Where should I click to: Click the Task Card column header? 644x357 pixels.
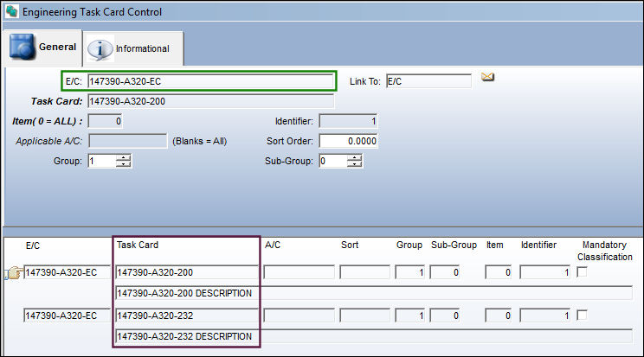tap(137, 245)
